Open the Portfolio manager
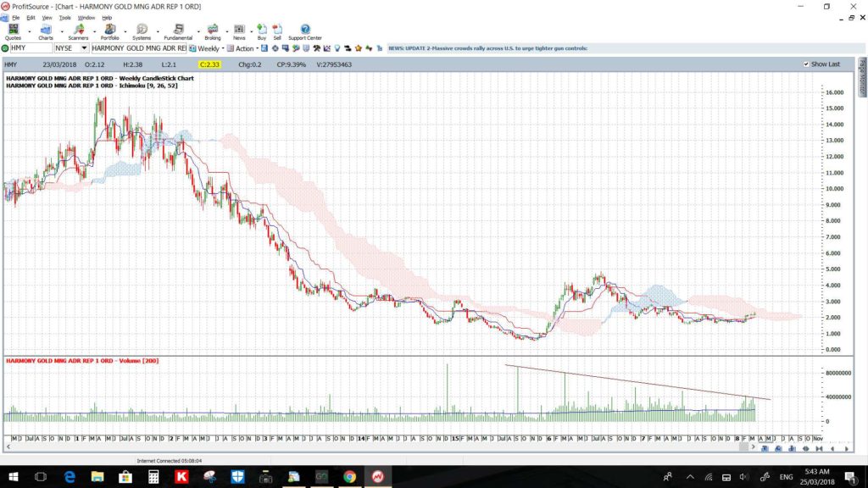The height and width of the screenshot is (488, 868). pyautogui.click(x=109, y=32)
